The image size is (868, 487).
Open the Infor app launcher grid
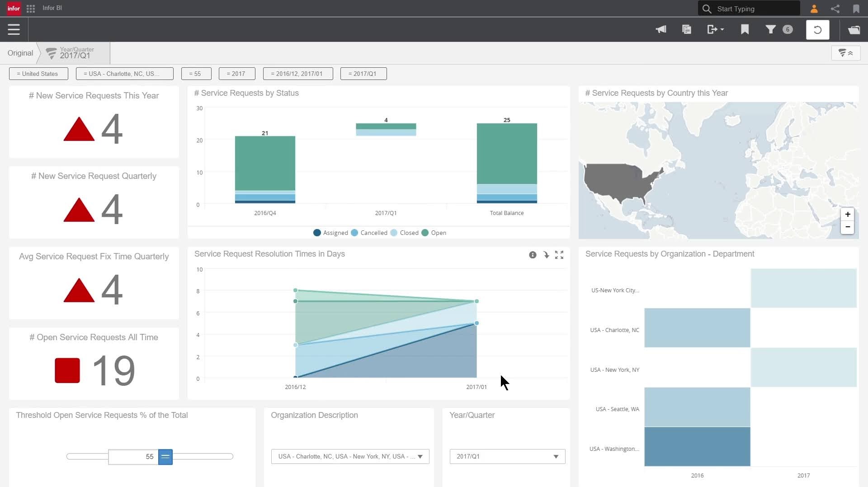point(31,9)
